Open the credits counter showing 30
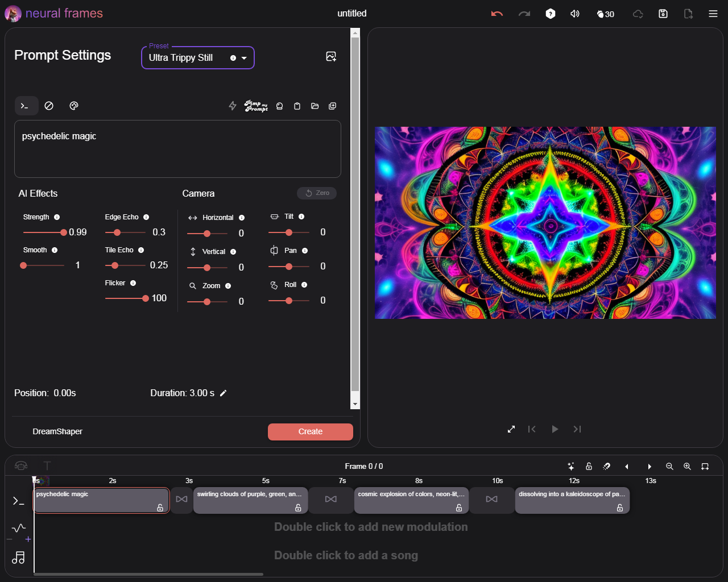 click(x=605, y=14)
